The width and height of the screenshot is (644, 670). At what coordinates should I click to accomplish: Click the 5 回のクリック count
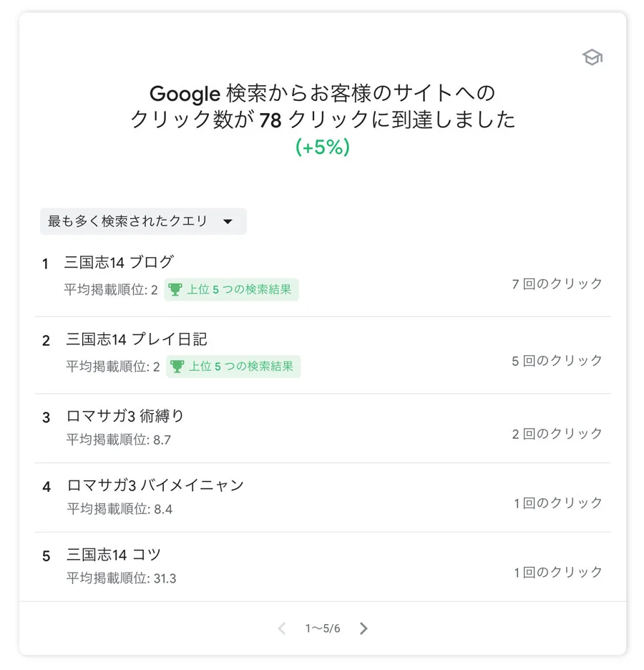tap(557, 361)
